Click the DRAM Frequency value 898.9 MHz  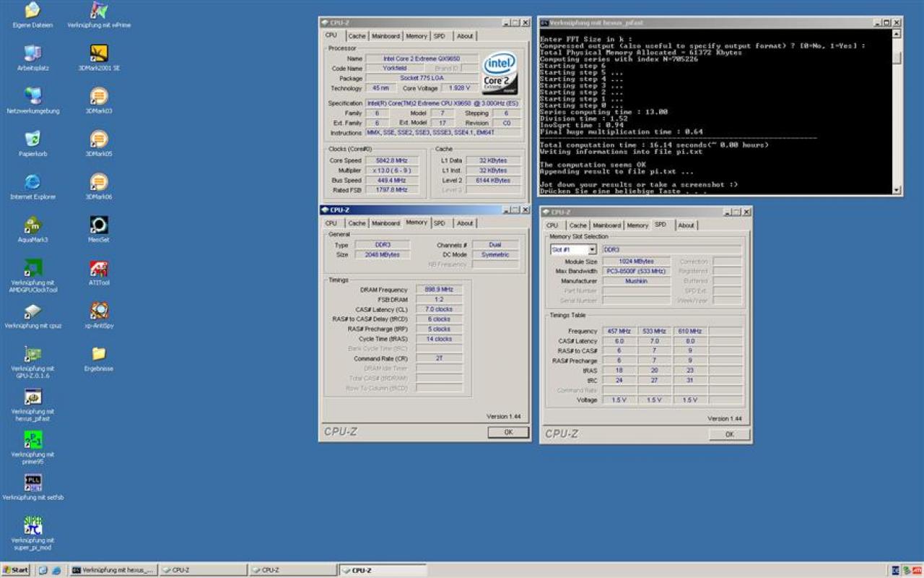[x=438, y=290]
